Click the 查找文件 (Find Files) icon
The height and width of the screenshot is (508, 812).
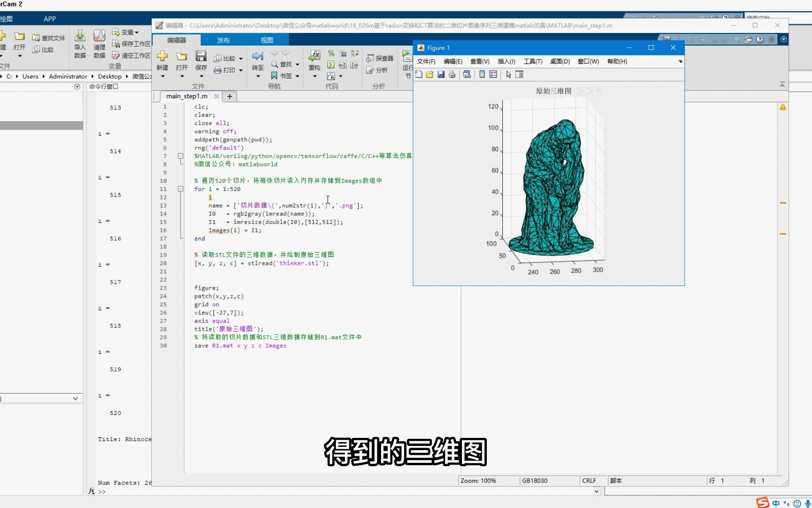[36, 38]
